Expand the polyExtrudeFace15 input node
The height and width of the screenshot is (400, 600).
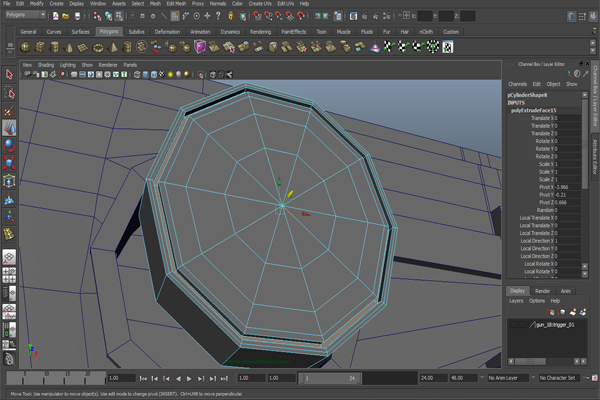533,110
